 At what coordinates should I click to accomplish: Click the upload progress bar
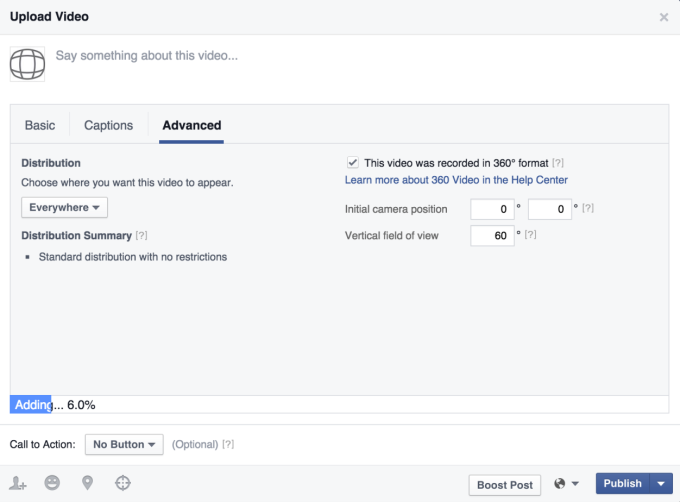tap(339, 405)
